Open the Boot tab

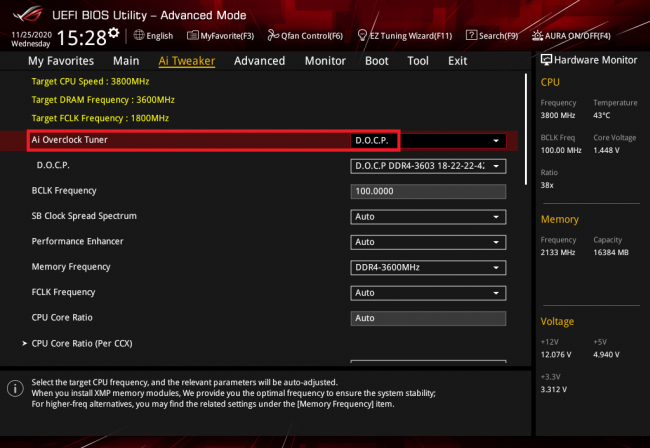[x=376, y=61]
